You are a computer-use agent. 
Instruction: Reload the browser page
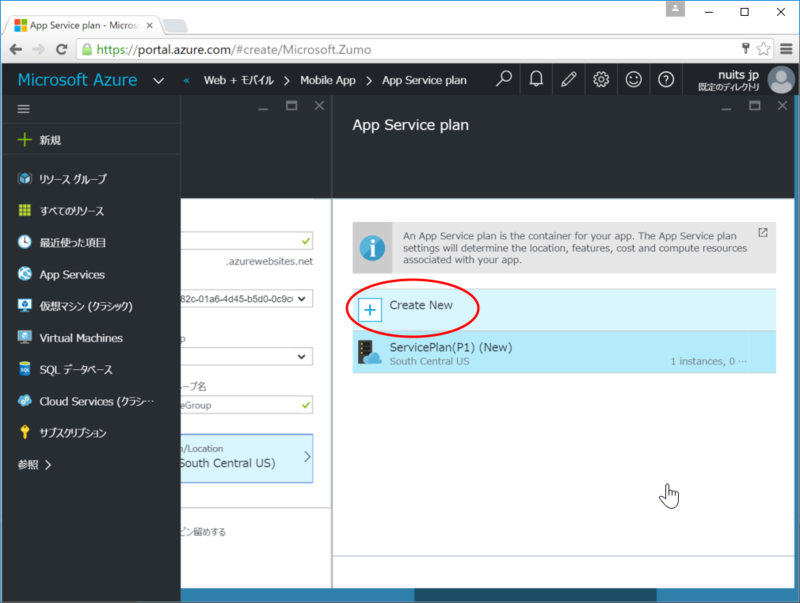click(62, 49)
